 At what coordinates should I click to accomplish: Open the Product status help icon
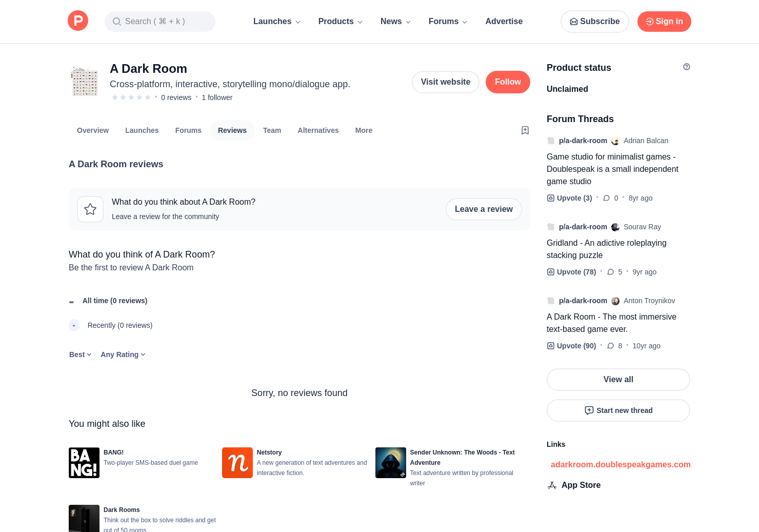coord(687,67)
